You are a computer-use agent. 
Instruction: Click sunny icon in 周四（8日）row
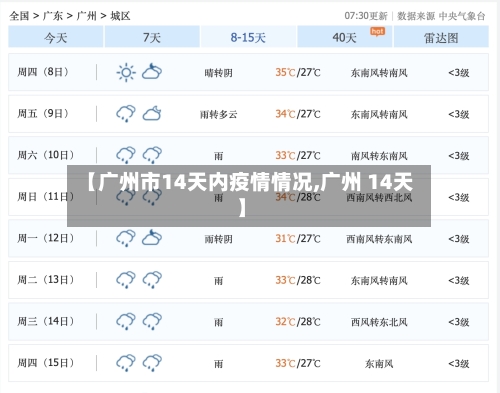[126, 72]
